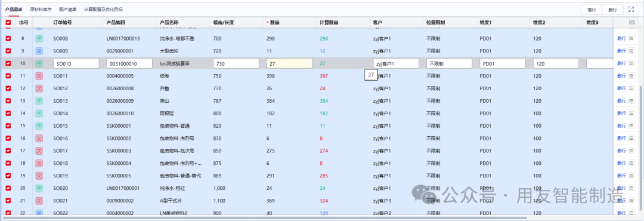Uncheck the checkbox for row SO009
The width and height of the screenshot is (644, 221).
(8, 51)
